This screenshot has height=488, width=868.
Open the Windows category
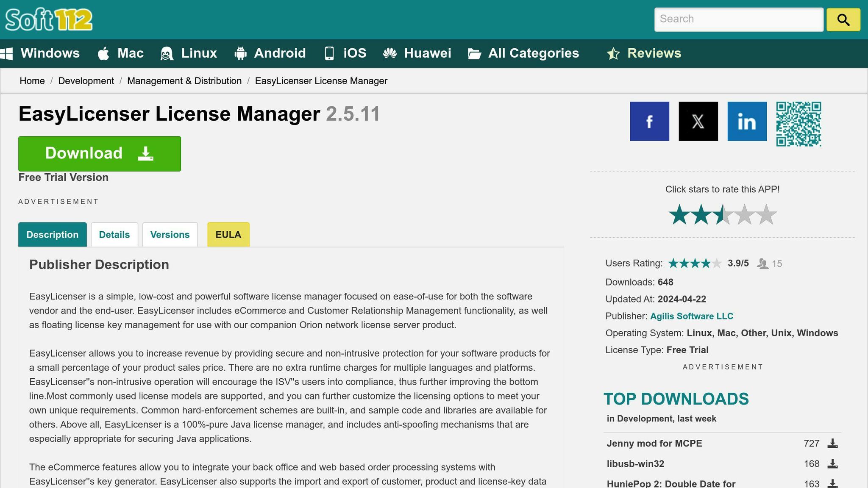coord(50,53)
